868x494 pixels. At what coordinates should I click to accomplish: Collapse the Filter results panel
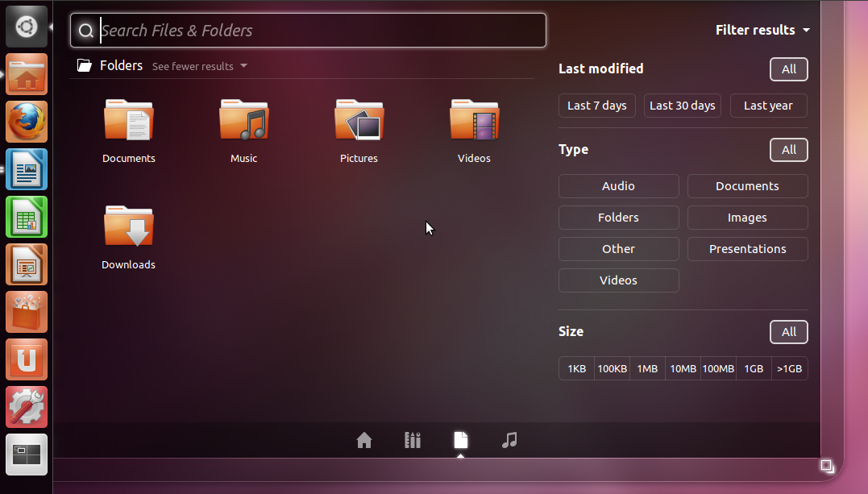(762, 31)
